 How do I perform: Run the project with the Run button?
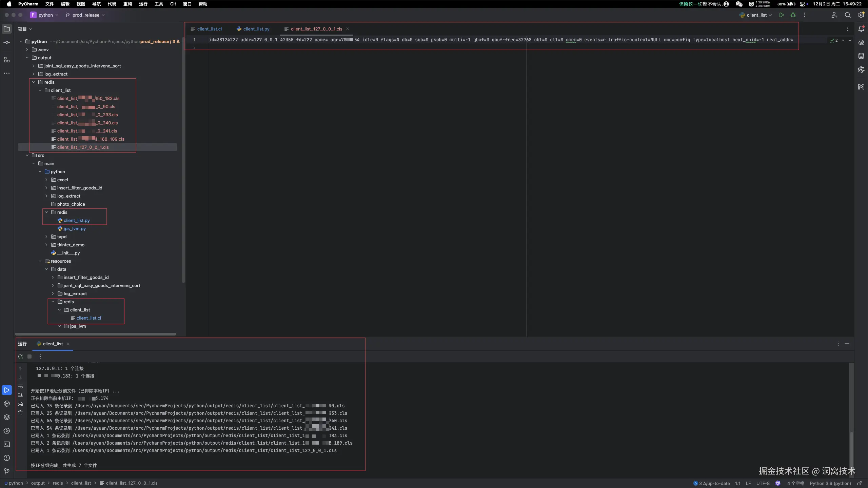[781, 15]
